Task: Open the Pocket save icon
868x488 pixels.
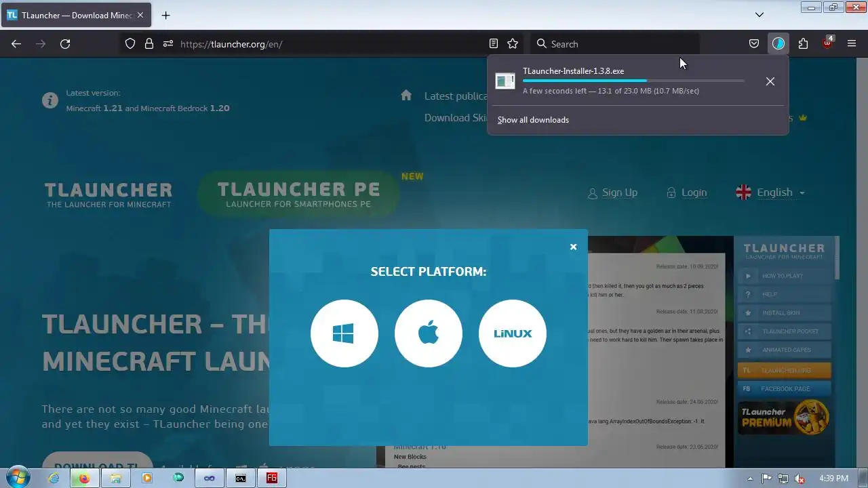Action: click(x=753, y=43)
